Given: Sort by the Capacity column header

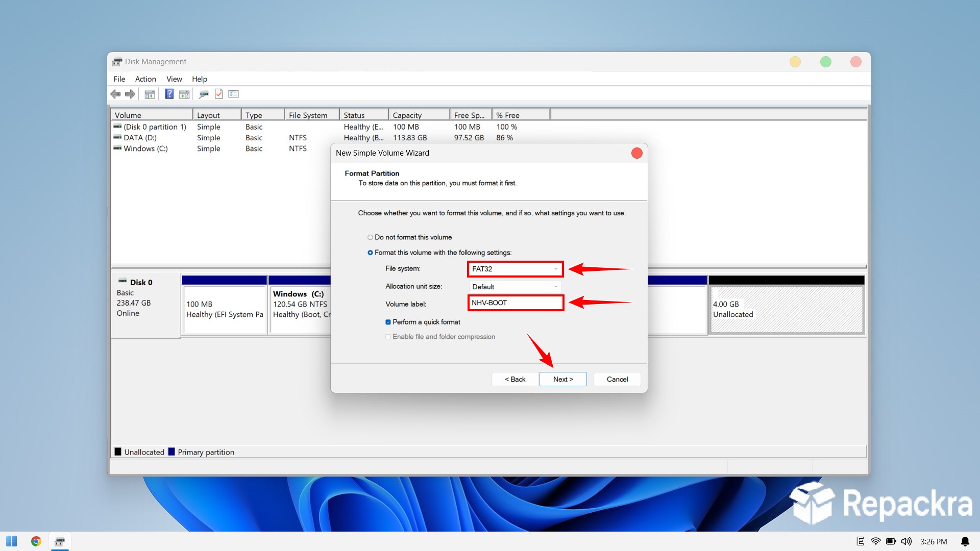Looking at the screenshot, I should 419,115.
